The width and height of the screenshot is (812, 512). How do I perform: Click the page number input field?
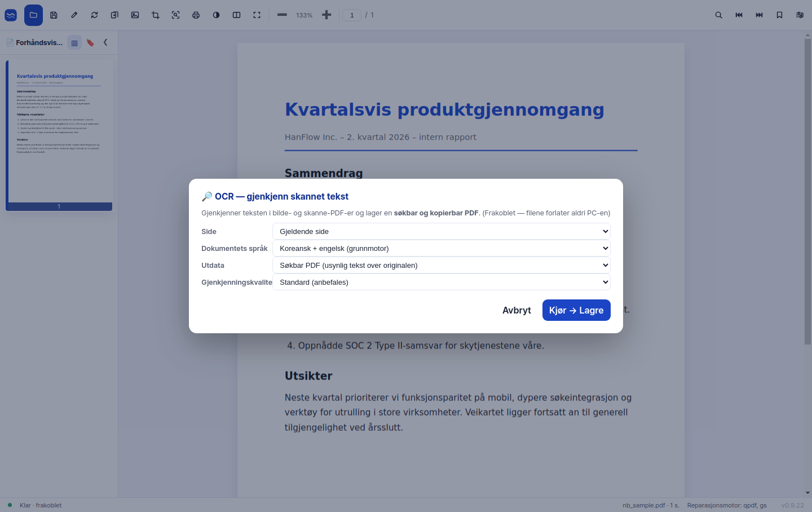click(x=352, y=15)
